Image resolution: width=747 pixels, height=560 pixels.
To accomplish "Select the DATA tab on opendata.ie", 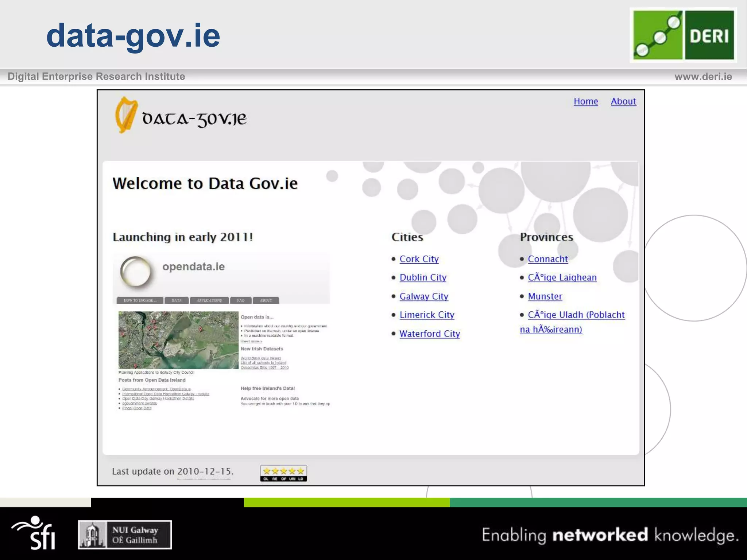I will [x=177, y=300].
